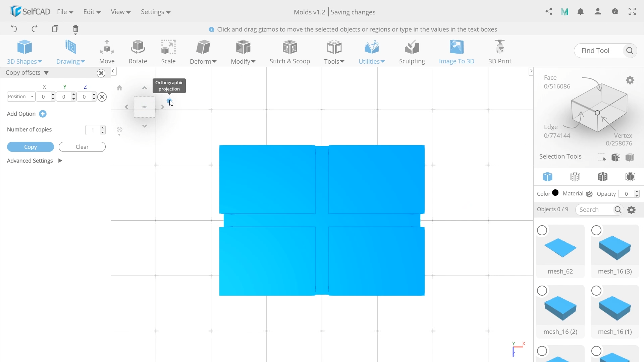Expand the Deform dropdown menu

(203, 61)
